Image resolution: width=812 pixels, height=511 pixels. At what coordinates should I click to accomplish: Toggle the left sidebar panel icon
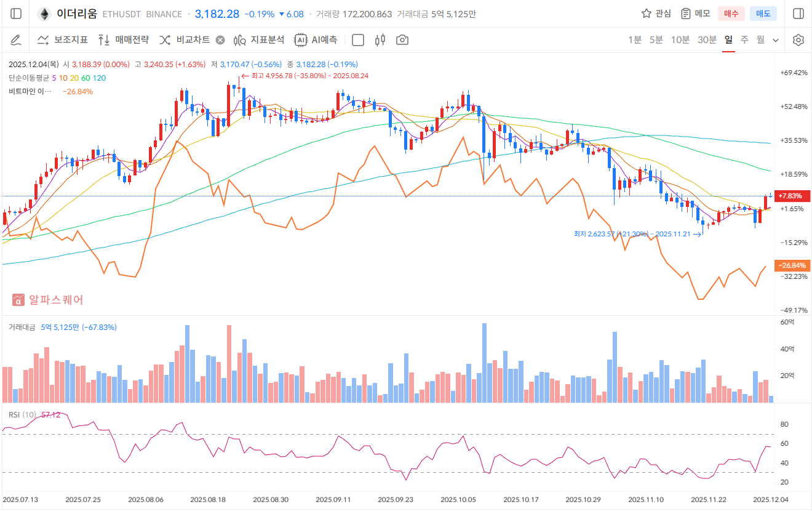click(17, 14)
